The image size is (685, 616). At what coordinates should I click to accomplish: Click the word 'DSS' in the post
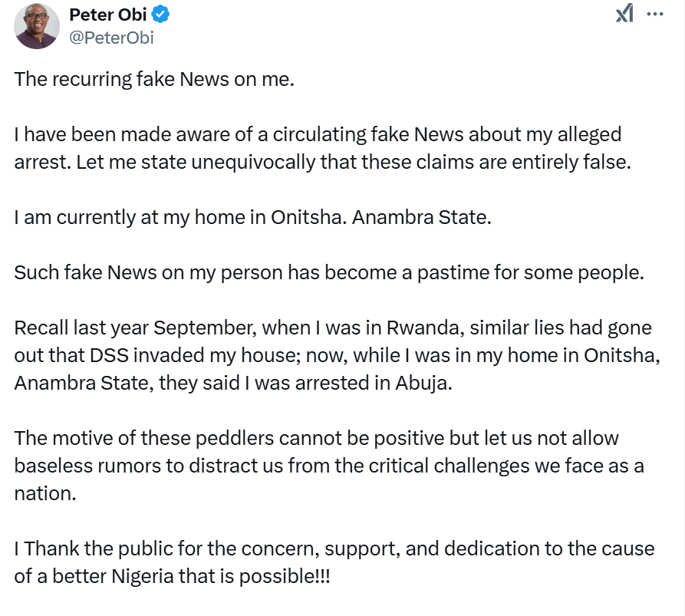[x=109, y=355]
